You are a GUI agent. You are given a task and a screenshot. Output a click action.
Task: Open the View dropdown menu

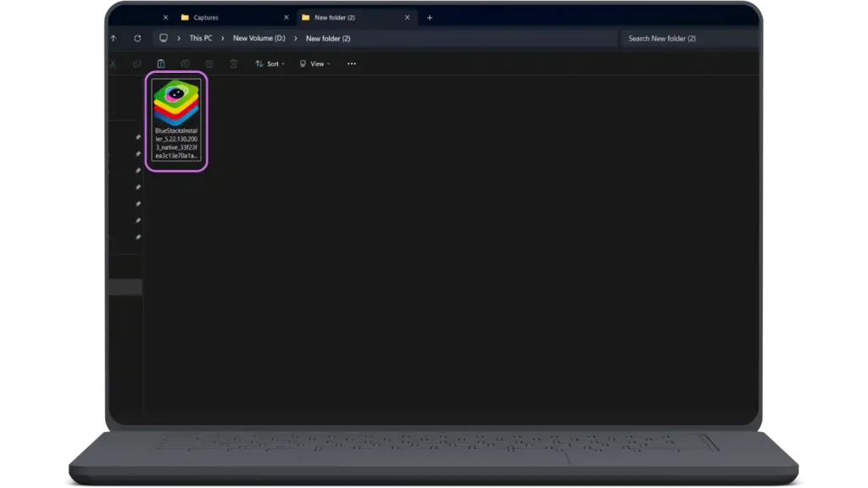click(x=314, y=64)
